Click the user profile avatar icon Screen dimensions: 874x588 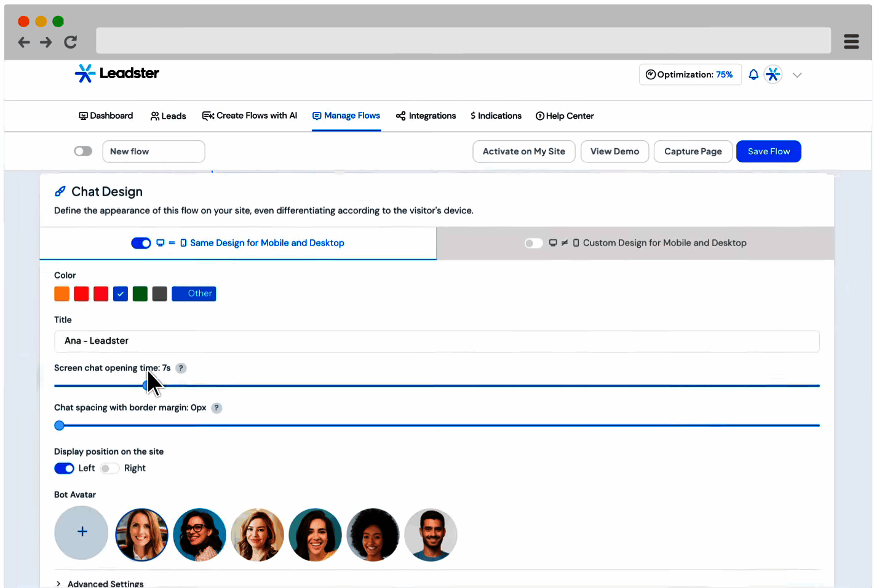pos(773,74)
